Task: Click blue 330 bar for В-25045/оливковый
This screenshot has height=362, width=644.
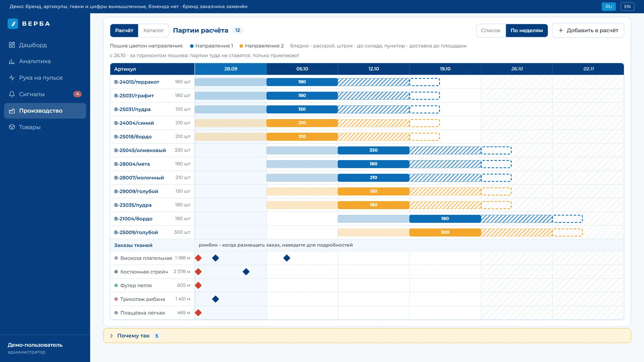Action: pyautogui.click(x=374, y=150)
